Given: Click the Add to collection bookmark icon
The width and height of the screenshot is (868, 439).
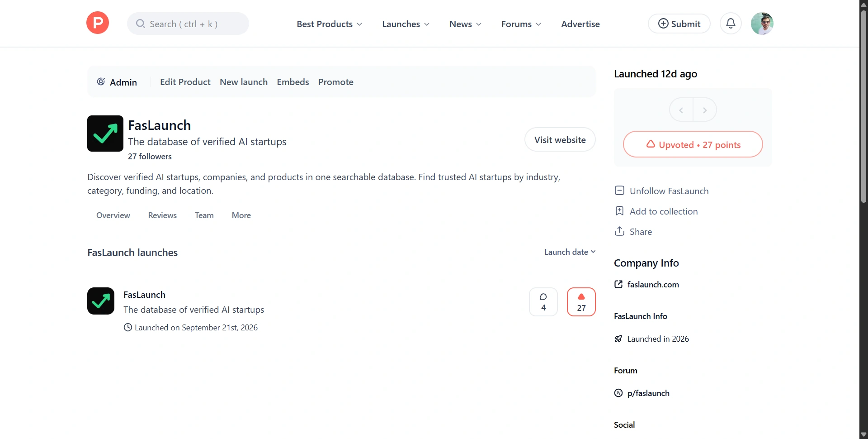Looking at the screenshot, I should [619, 211].
